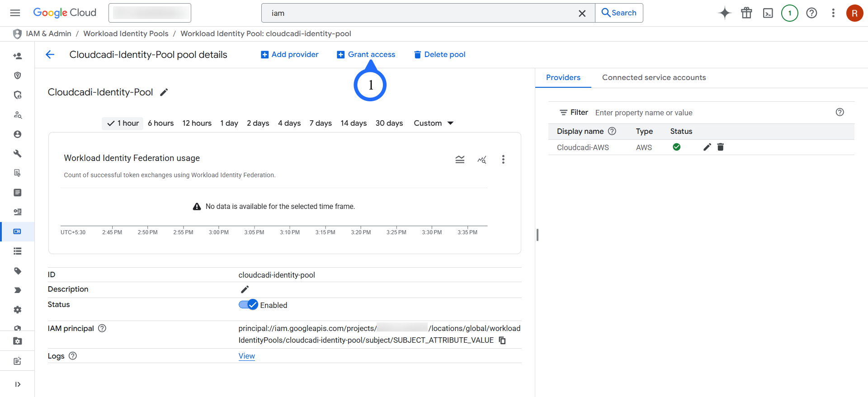The width and height of the screenshot is (868, 397).
Task: Open chart more options menu
Action: [x=503, y=160]
